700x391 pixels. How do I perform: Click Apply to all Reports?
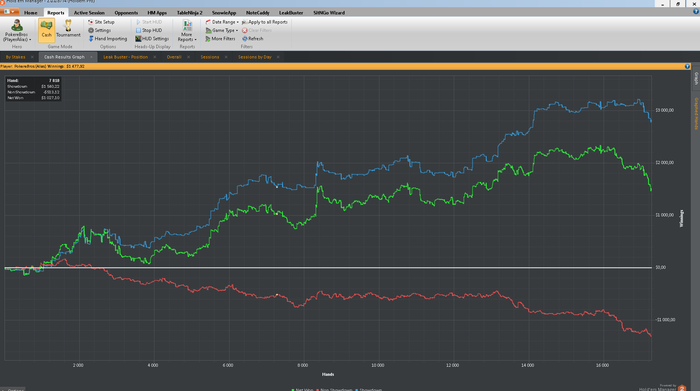pos(265,22)
